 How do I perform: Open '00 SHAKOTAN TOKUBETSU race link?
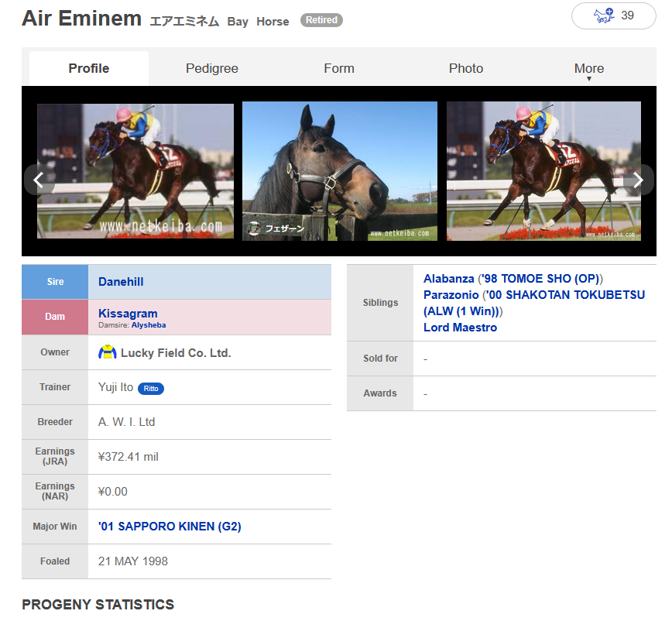[x=534, y=303]
